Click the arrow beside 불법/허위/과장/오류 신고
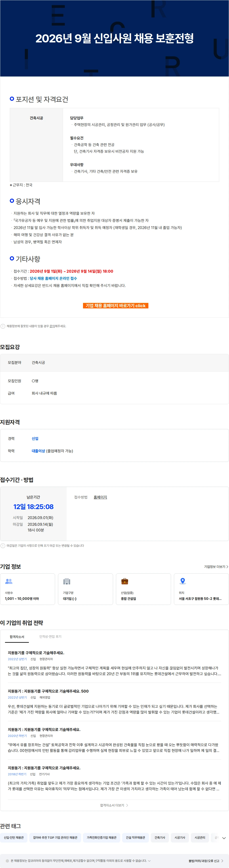This screenshot has height=868, width=229. tap(222, 861)
